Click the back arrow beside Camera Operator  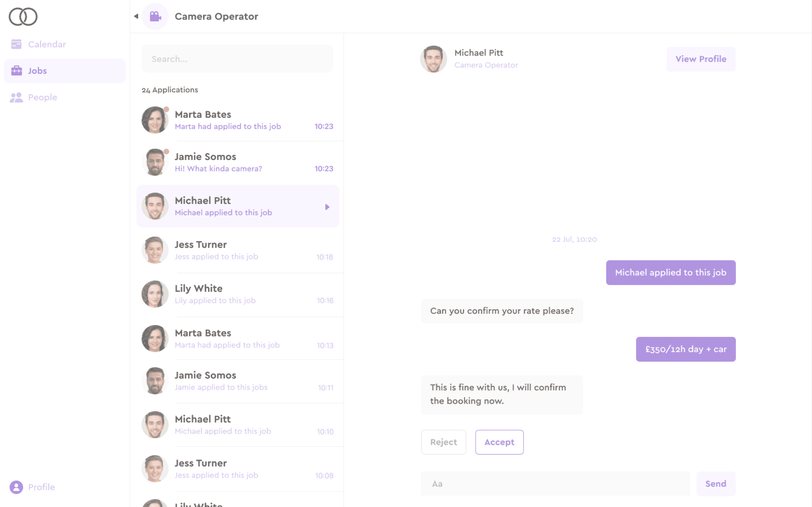click(x=136, y=16)
